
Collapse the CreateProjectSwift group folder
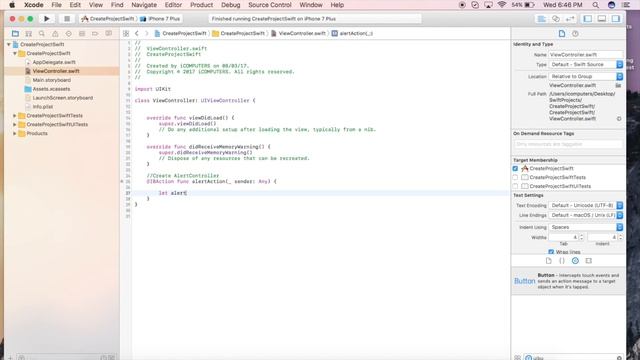pyautogui.click(x=15, y=53)
